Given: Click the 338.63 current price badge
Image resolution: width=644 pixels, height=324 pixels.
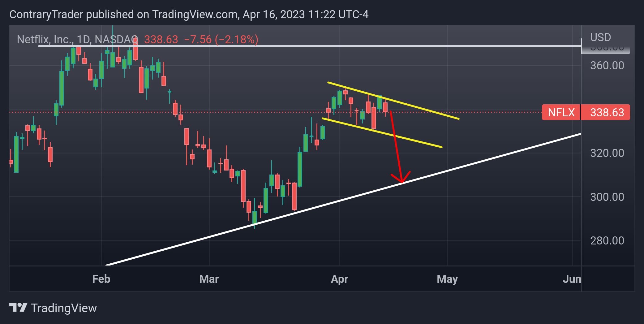Looking at the screenshot, I should (x=606, y=112).
